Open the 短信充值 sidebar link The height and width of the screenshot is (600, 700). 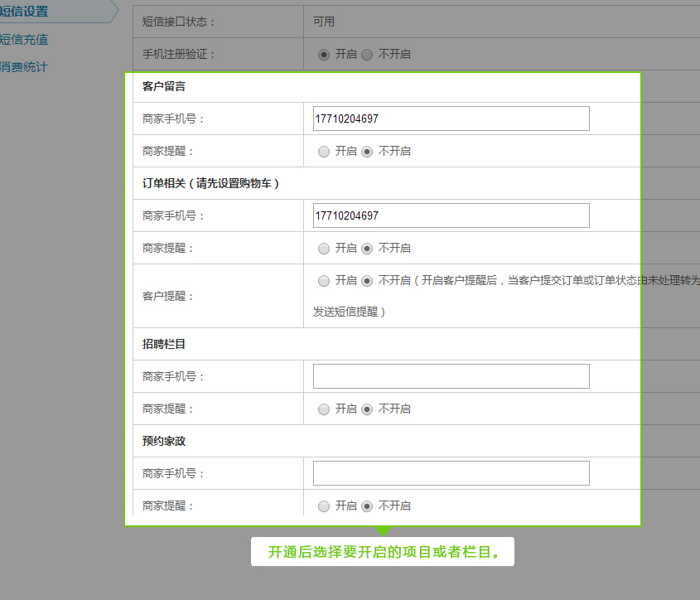click(24, 39)
